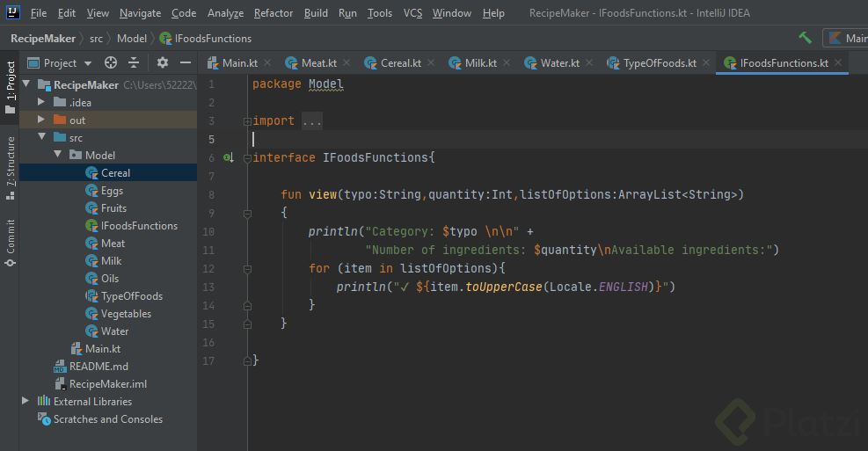Open the Edit menu
Screen dimensions: 868x451
pos(67,12)
